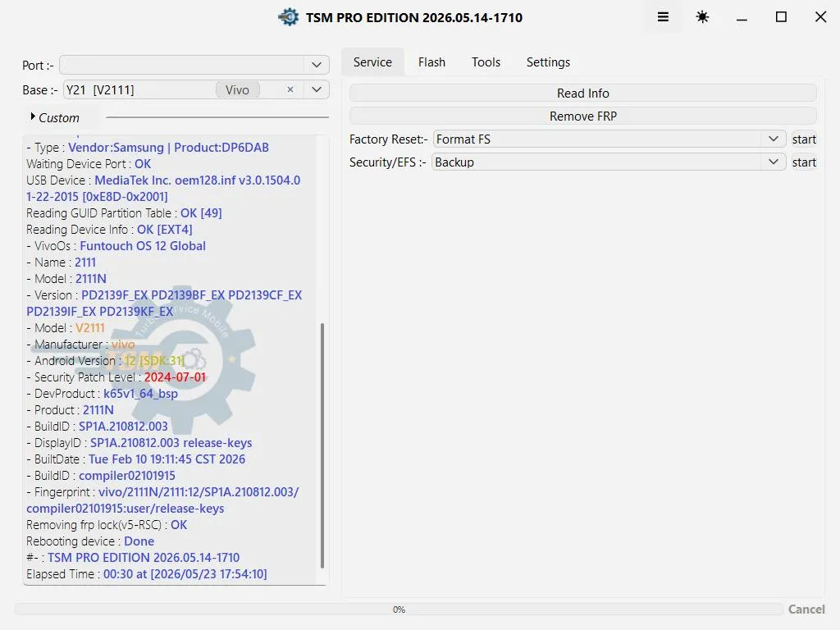Image resolution: width=840 pixels, height=630 pixels.
Task: Click the orange 'V2111' model value
Action: click(x=90, y=328)
